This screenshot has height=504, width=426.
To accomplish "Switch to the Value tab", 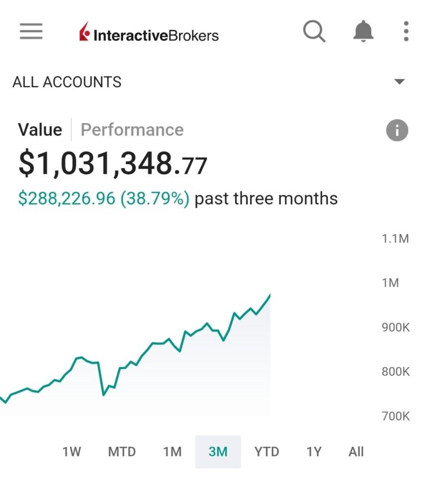I will point(40,130).
